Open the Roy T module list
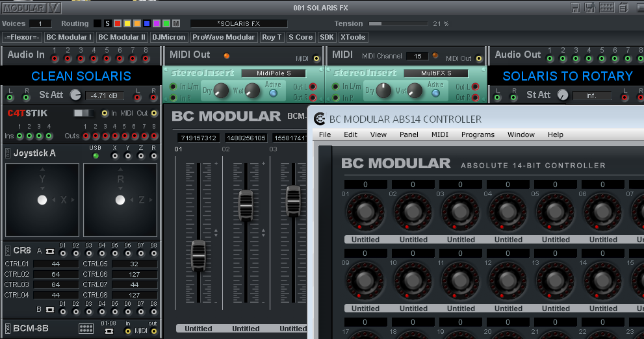644x339 pixels. coord(272,37)
